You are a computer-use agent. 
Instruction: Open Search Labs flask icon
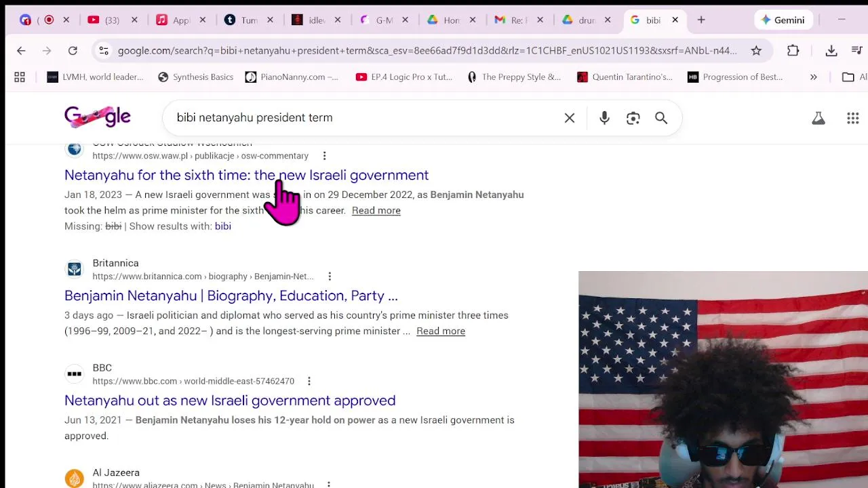coord(818,118)
